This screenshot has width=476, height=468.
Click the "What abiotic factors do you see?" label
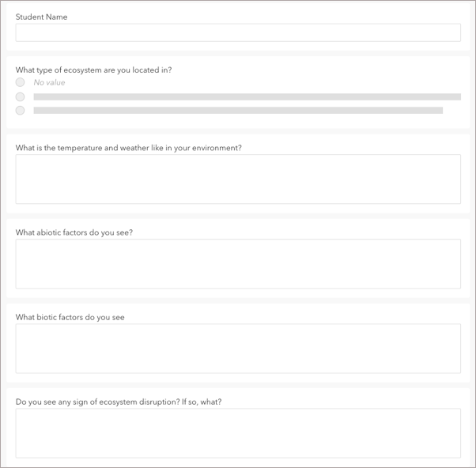click(74, 232)
